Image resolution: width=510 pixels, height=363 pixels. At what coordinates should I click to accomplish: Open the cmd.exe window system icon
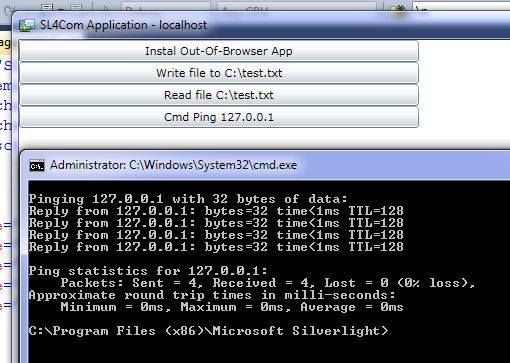(x=37, y=165)
